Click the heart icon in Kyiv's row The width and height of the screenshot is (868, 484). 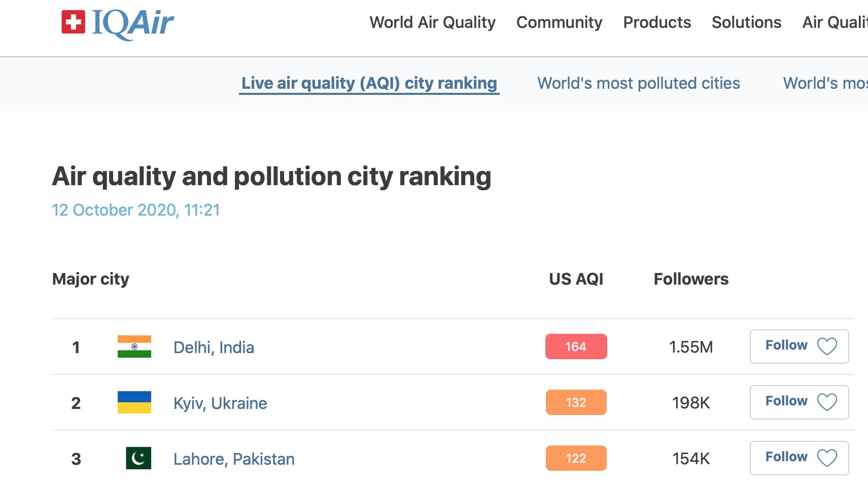click(x=826, y=402)
